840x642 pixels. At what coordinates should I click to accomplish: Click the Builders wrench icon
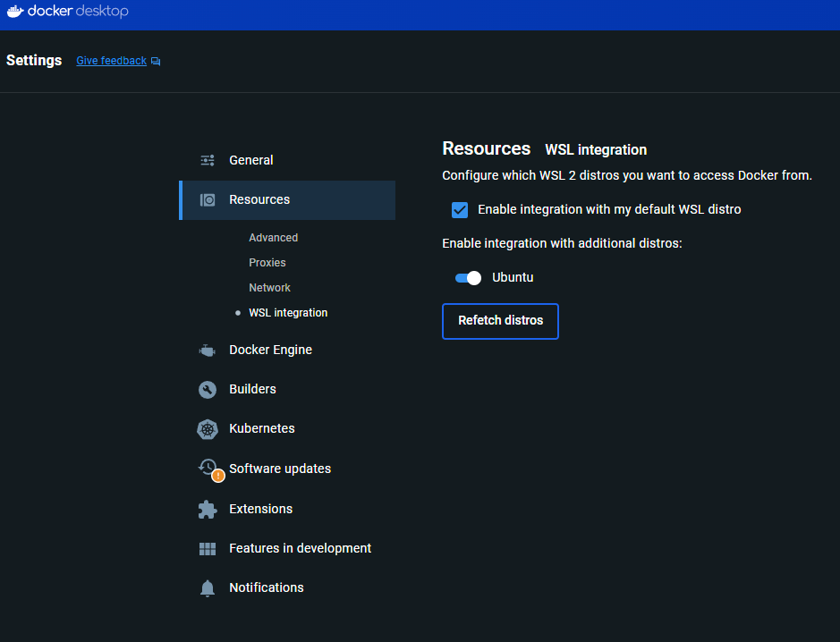tap(208, 389)
